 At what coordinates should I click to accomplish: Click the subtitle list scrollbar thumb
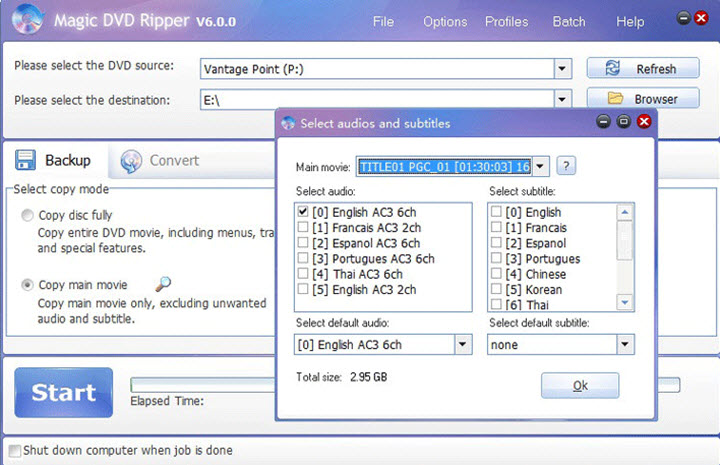(x=624, y=241)
